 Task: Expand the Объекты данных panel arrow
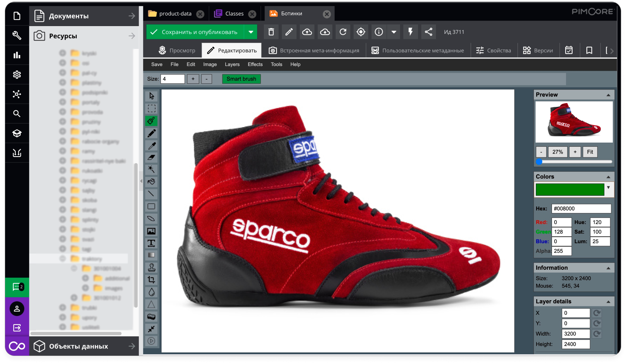[132, 346]
